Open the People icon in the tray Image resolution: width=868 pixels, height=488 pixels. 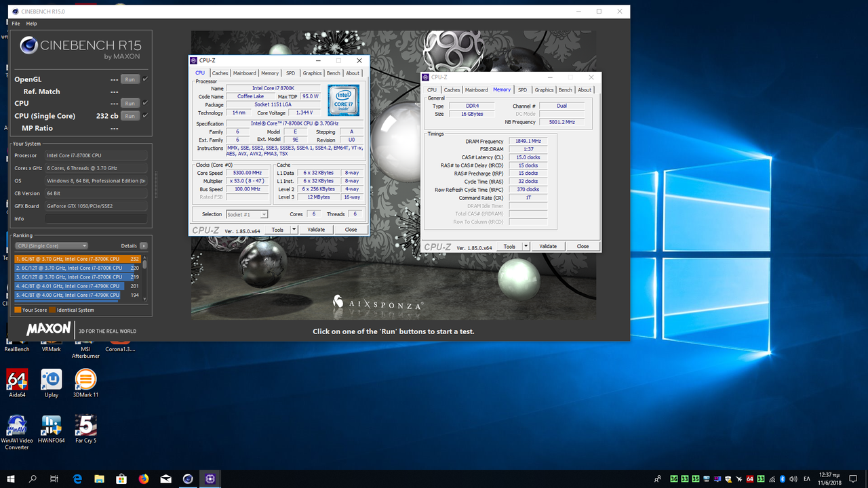tap(658, 479)
